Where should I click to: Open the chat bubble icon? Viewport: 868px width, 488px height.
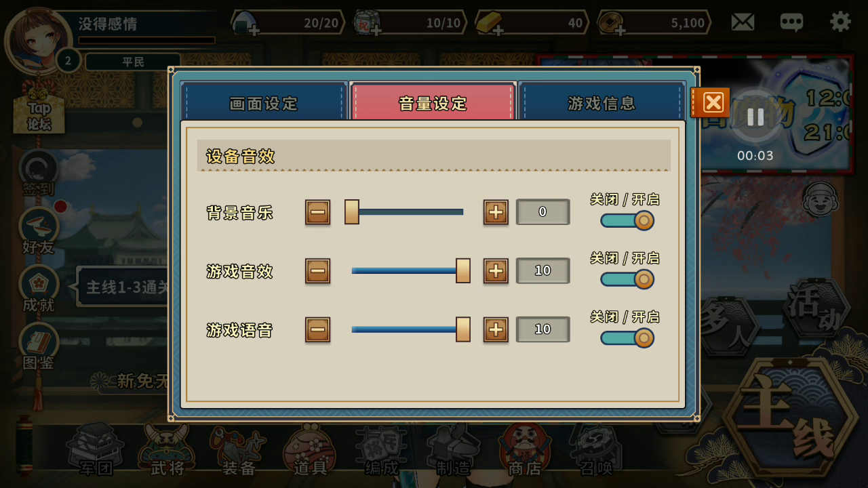791,22
